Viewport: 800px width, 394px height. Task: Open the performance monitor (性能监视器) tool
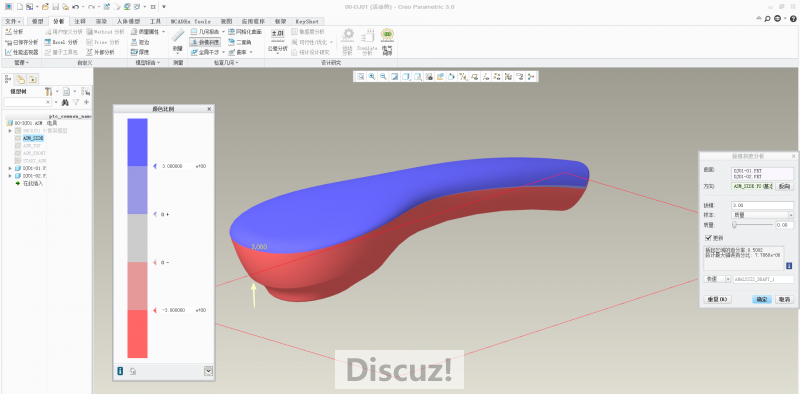[21, 52]
